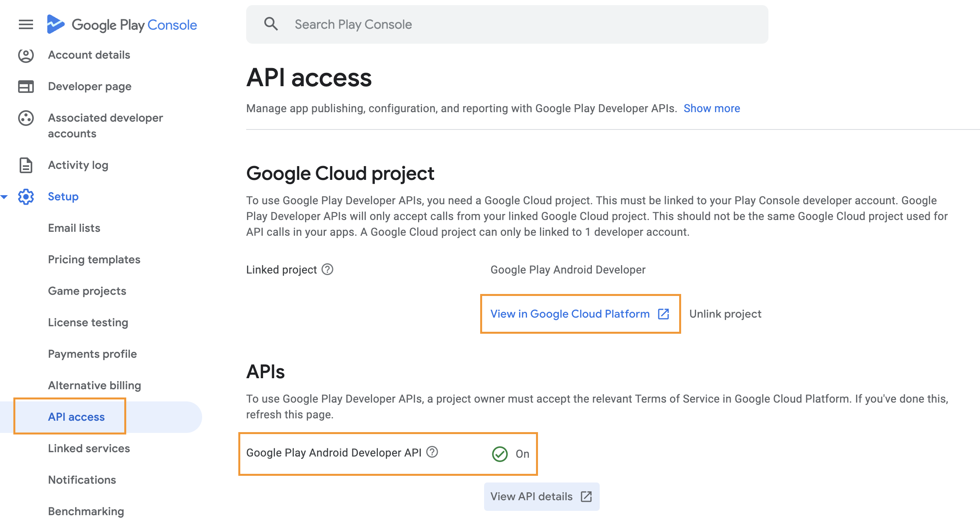Screen dimensions: 980x525
Task: Click the Setup gear icon
Action: pyautogui.click(x=26, y=197)
